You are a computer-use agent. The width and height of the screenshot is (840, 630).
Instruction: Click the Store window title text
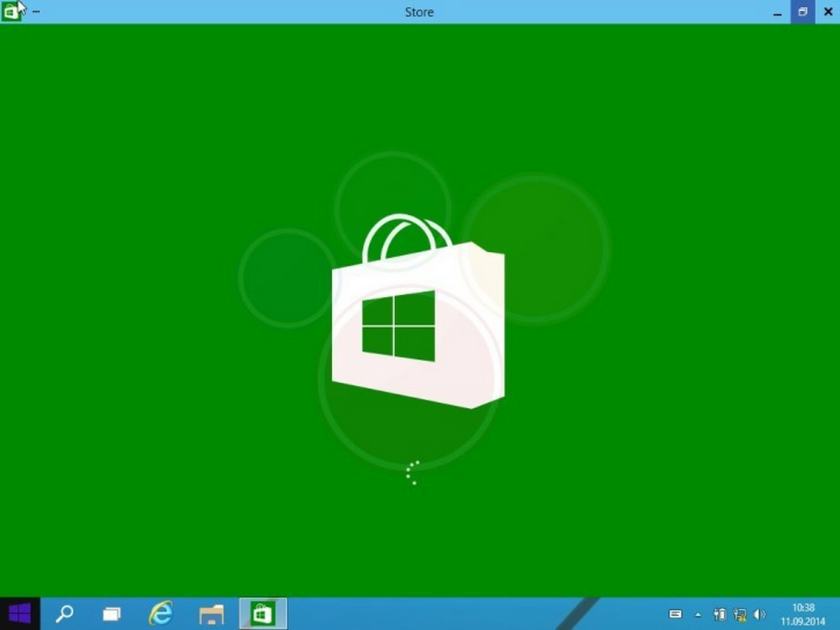click(419, 12)
